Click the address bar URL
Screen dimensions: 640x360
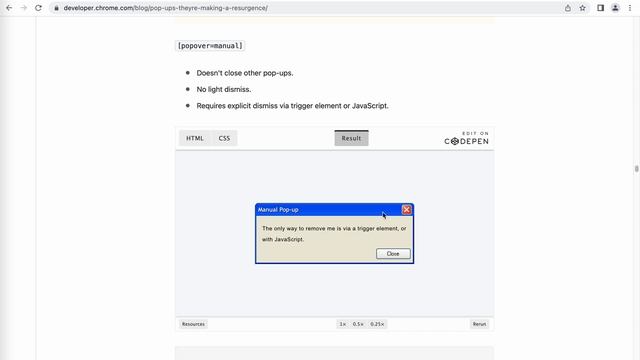point(166,8)
